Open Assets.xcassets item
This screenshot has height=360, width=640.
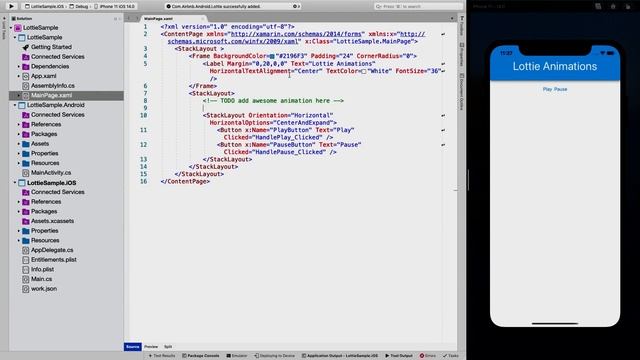coord(52,221)
